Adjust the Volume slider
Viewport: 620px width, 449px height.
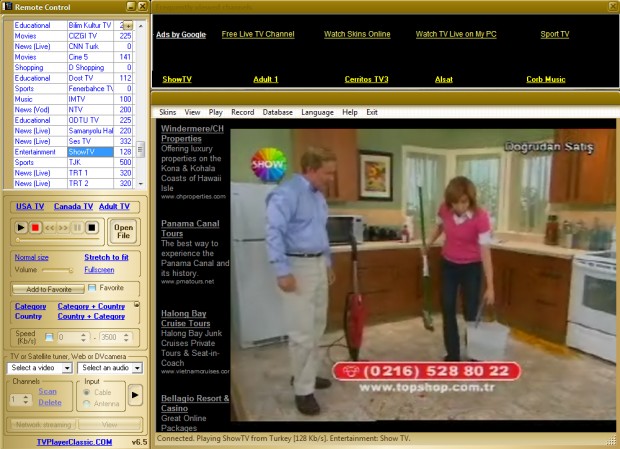tap(57, 270)
